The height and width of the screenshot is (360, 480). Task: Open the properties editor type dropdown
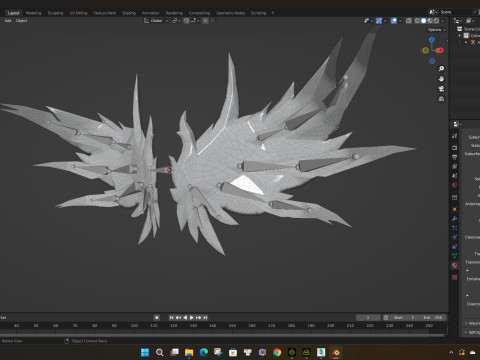(457, 124)
